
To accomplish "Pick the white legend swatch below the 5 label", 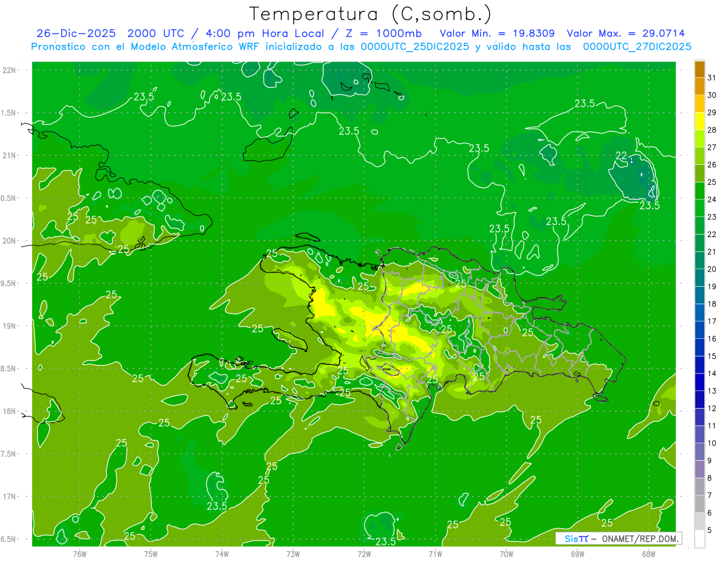I will tap(699, 539).
